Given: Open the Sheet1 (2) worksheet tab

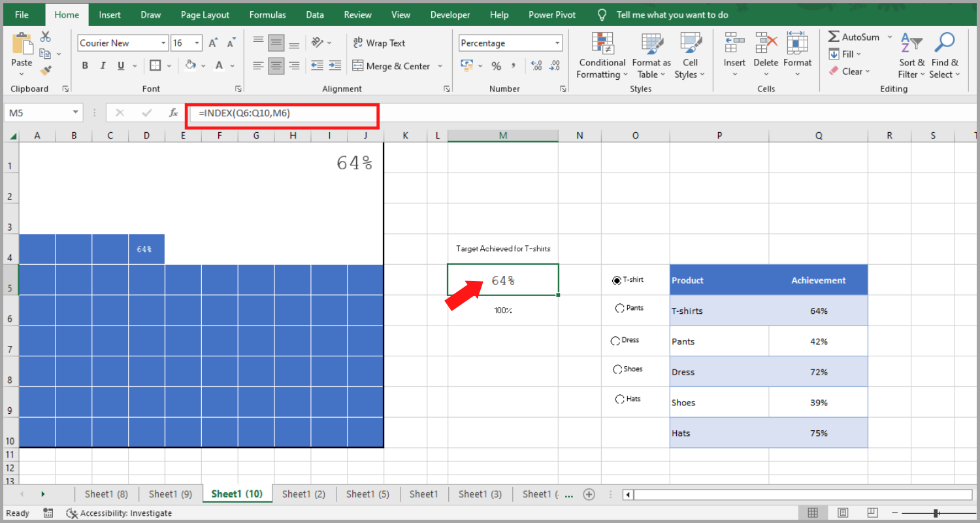Looking at the screenshot, I should pyautogui.click(x=302, y=494).
